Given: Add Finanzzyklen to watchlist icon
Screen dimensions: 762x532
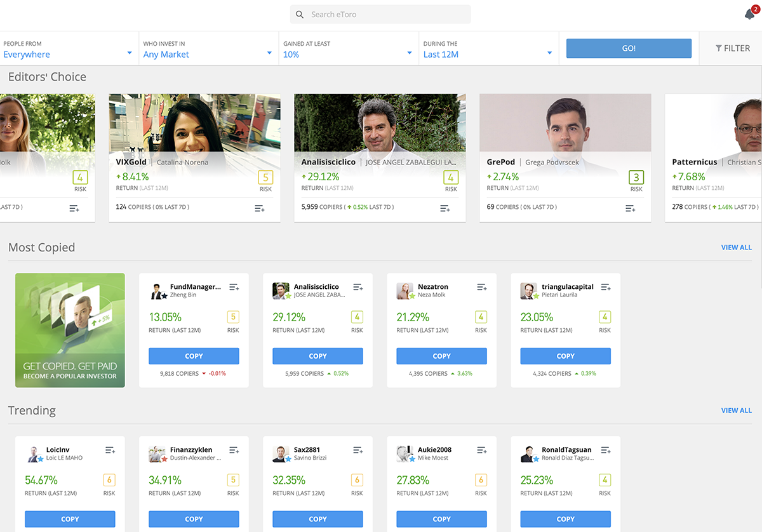Looking at the screenshot, I should [x=234, y=451].
